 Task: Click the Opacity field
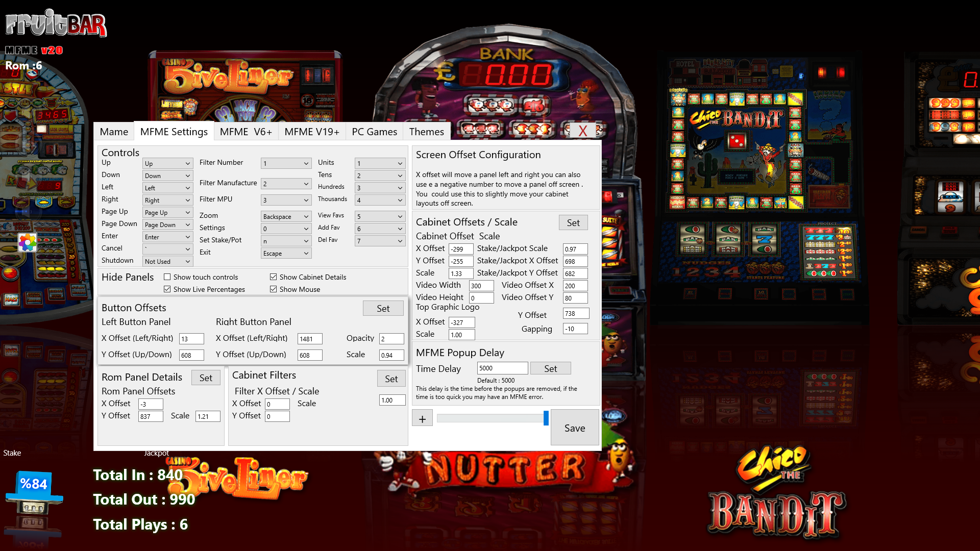click(391, 339)
